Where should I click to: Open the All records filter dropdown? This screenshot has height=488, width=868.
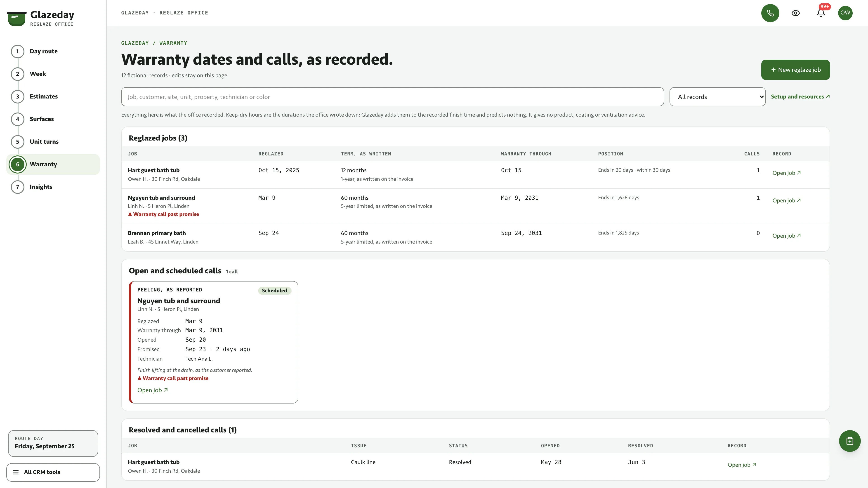(717, 97)
